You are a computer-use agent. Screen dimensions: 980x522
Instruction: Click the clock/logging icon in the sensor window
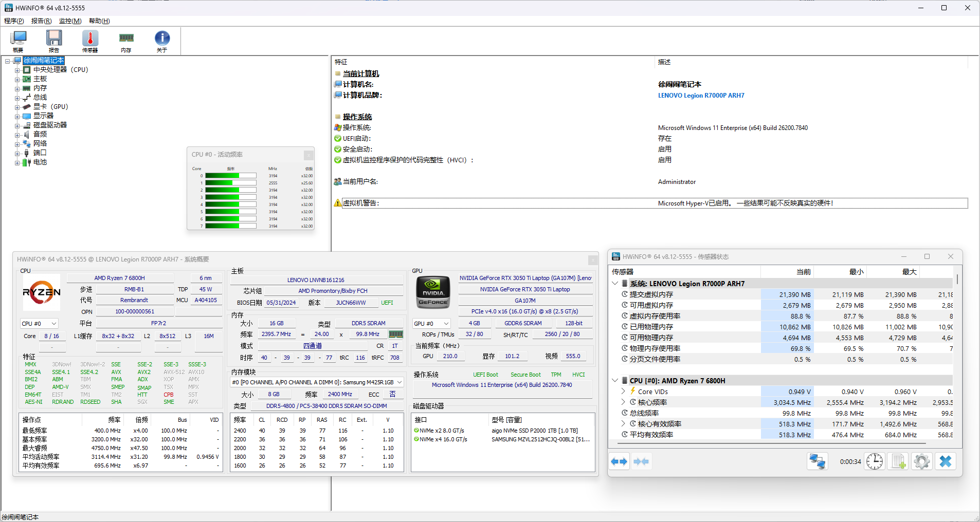(x=875, y=461)
